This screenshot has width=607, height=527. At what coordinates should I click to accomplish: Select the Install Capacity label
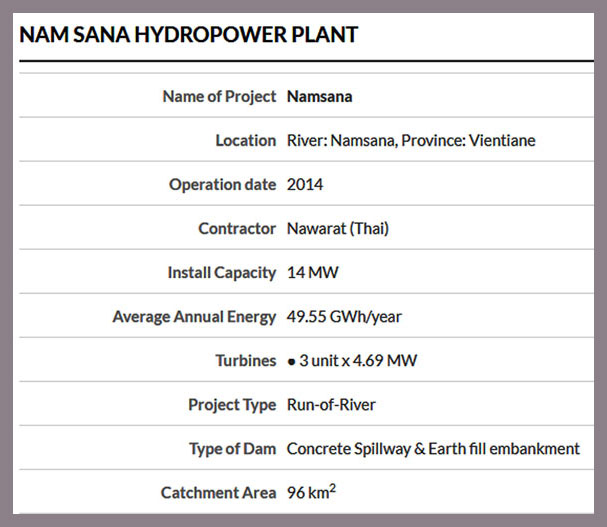pos(221,273)
